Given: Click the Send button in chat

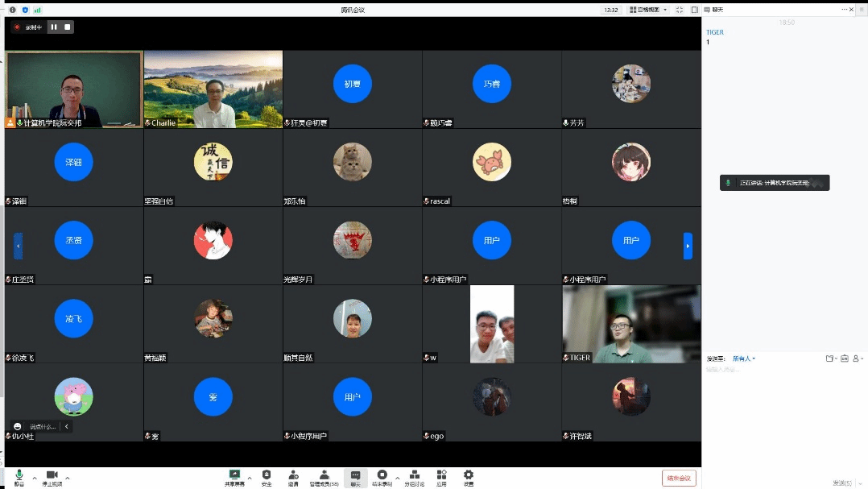Looking at the screenshot, I should [842, 483].
